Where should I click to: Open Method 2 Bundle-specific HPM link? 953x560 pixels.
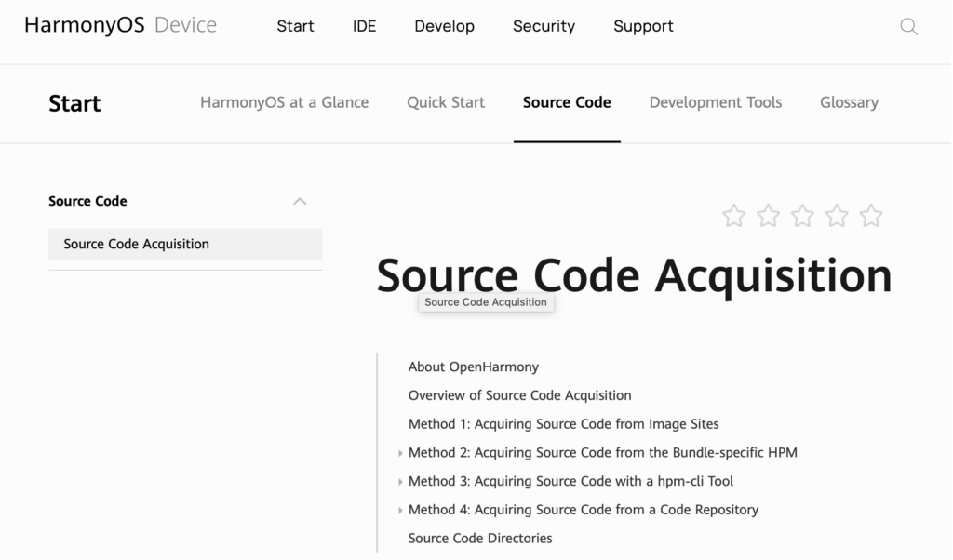click(x=603, y=452)
